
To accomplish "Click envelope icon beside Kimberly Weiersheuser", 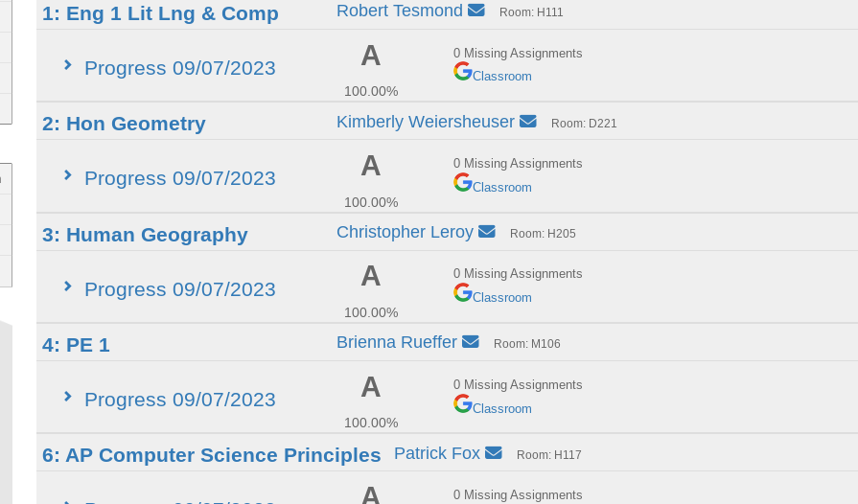I will pyautogui.click(x=528, y=121).
